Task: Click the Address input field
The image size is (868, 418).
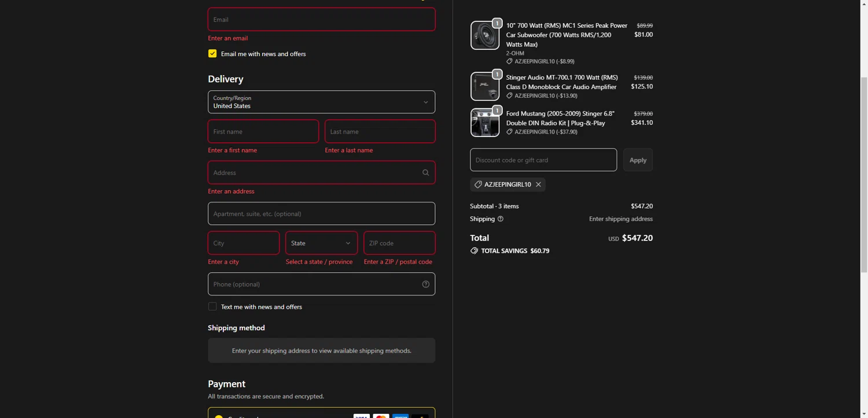Action: (x=321, y=172)
